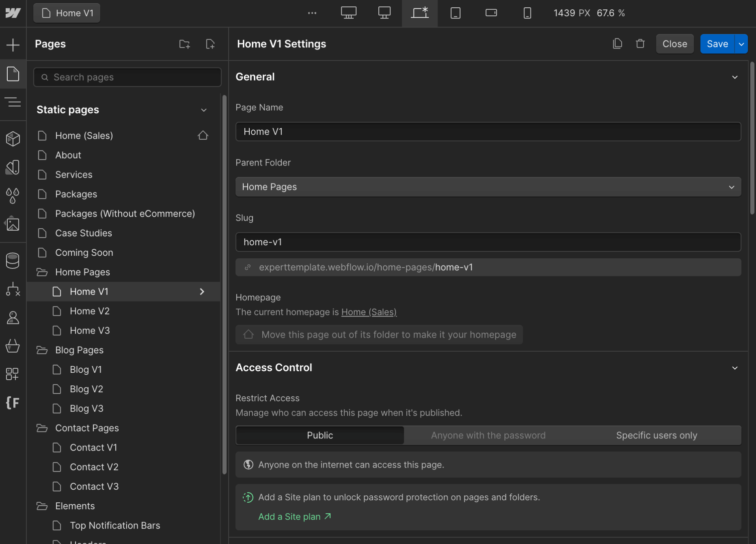The image size is (756, 544).
Task: Open the Navigator panel
Action: (x=13, y=102)
